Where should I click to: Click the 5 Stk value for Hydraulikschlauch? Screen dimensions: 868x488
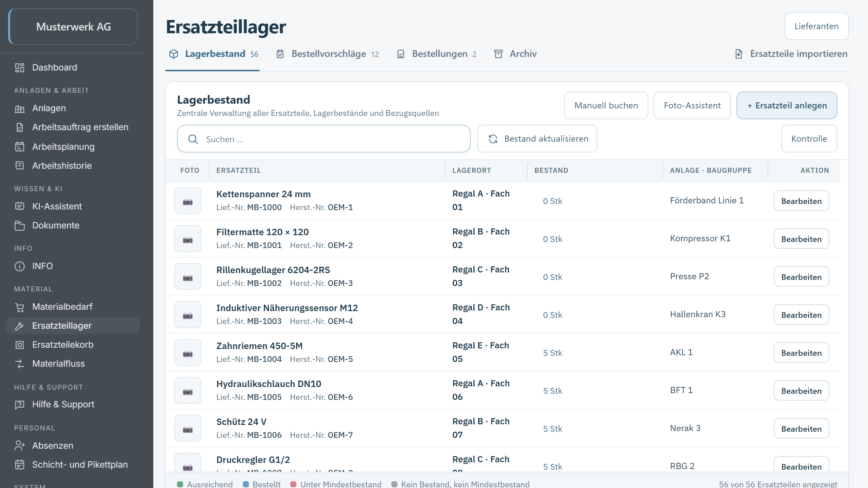pyautogui.click(x=553, y=391)
